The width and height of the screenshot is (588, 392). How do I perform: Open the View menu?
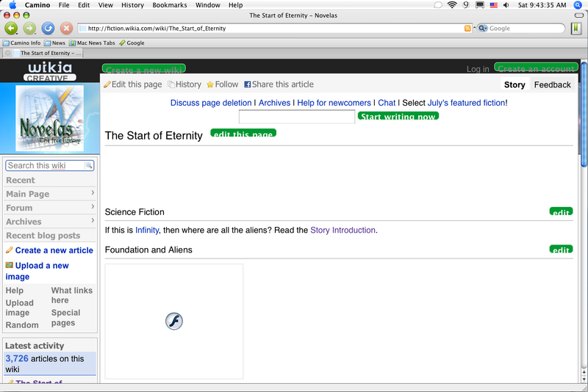105,5
